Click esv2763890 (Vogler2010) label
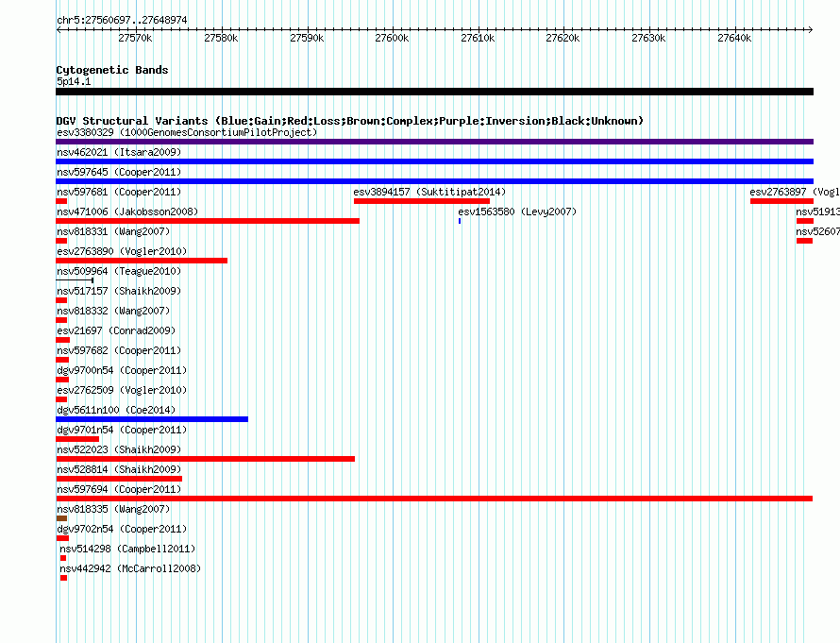This screenshot has height=643, width=840. (122, 251)
